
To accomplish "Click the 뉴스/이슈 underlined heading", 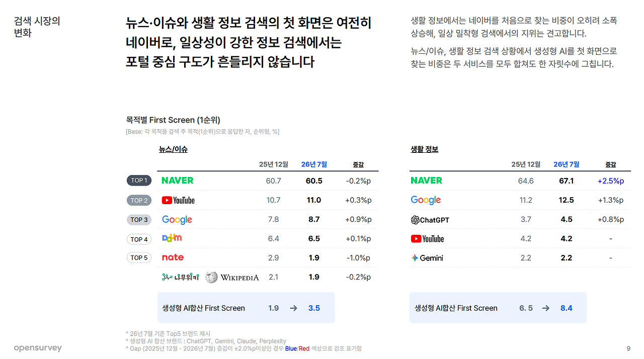I will click(x=173, y=149).
